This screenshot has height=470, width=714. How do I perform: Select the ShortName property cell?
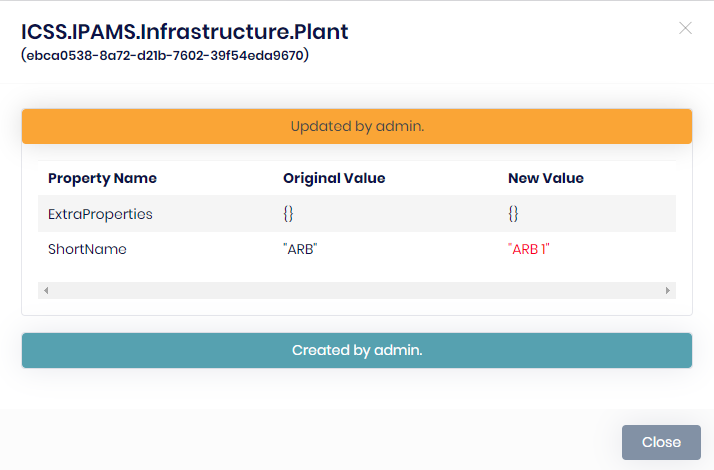point(87,249)
